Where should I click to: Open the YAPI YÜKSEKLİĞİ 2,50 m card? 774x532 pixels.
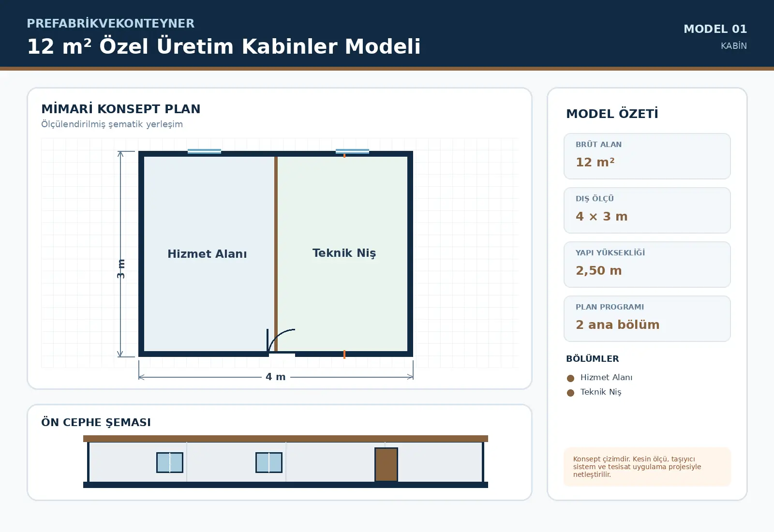click(647, 265)
